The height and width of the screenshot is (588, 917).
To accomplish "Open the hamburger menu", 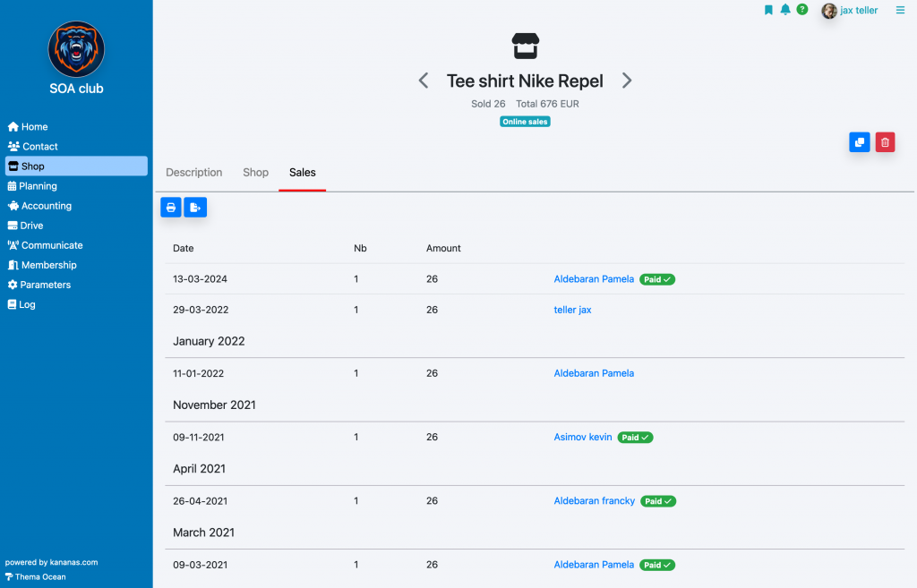I will tap(900, 10).
